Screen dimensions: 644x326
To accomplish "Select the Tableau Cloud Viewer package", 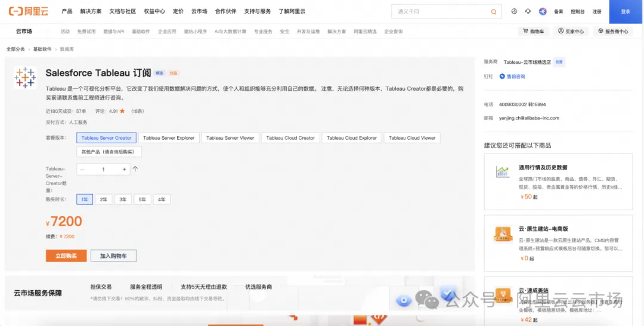I will click(x=412, y=138).
